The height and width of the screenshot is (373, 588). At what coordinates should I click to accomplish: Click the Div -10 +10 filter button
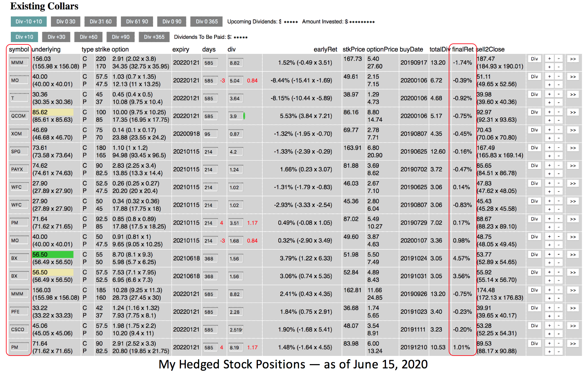[29, 21]
